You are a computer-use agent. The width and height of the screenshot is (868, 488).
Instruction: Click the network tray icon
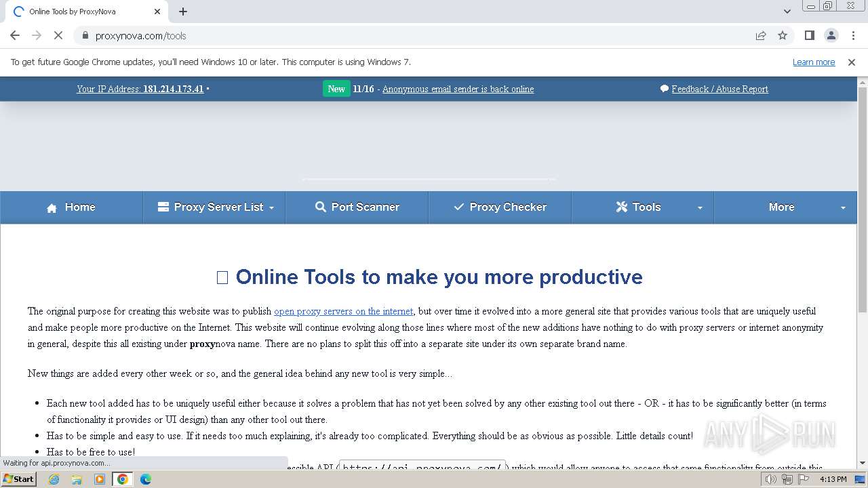(x=787, y=479)
